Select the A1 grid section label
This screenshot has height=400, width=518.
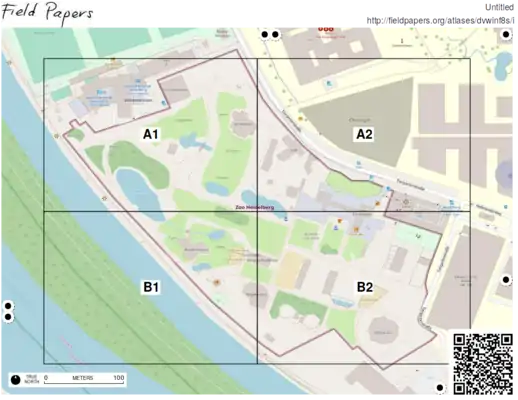[x=151, y=134]
